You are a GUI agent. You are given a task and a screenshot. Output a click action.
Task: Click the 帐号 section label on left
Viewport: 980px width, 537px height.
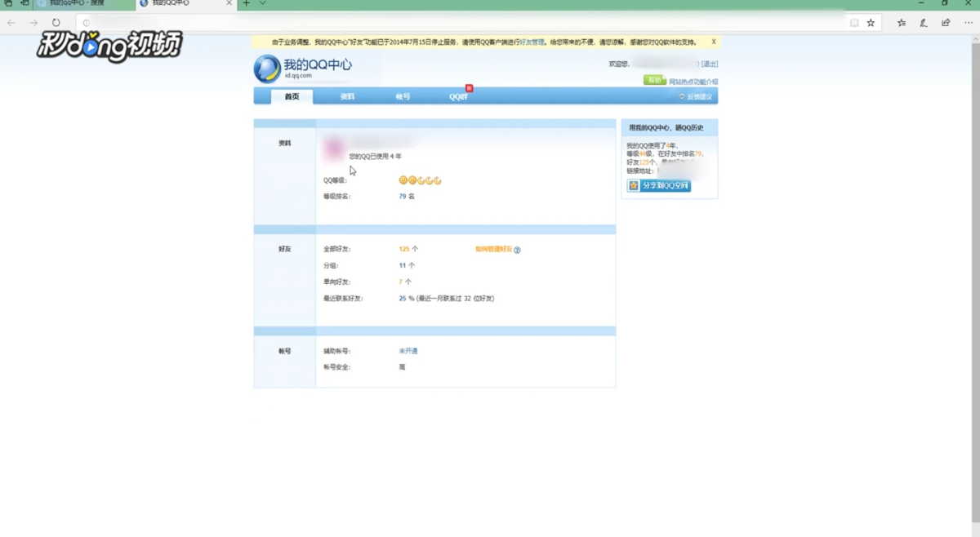pyautogui.click(x=284, y=351)
